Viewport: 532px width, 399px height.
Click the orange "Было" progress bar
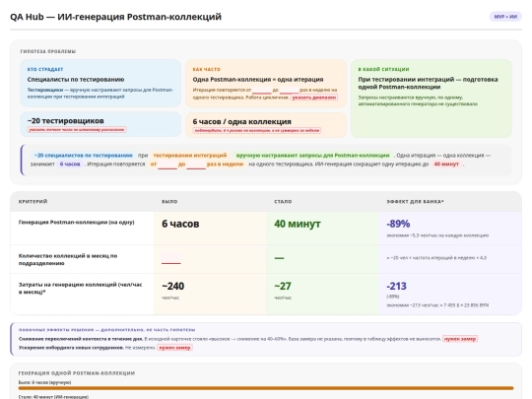pyautogui.click(x=266, y=388)
